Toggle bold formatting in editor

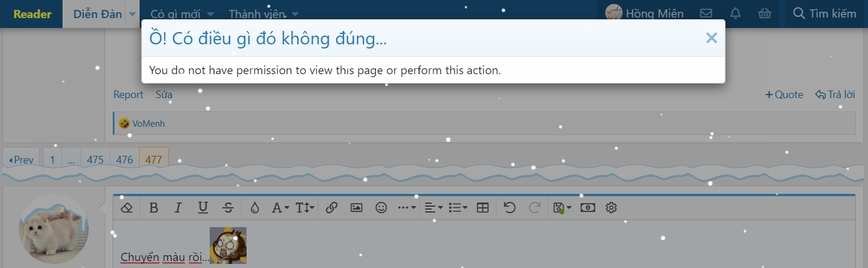[154, 207]
